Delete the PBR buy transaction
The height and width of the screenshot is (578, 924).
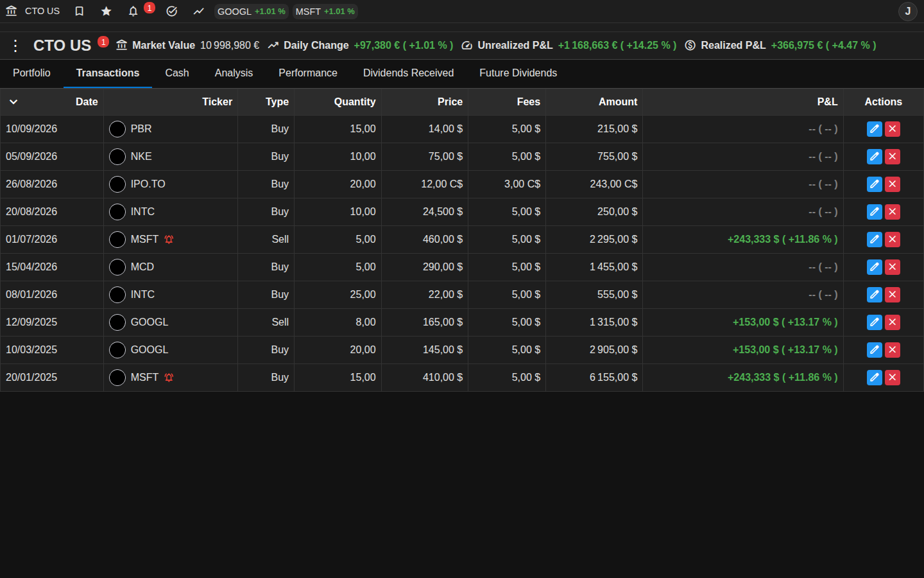tap(893, 129)
